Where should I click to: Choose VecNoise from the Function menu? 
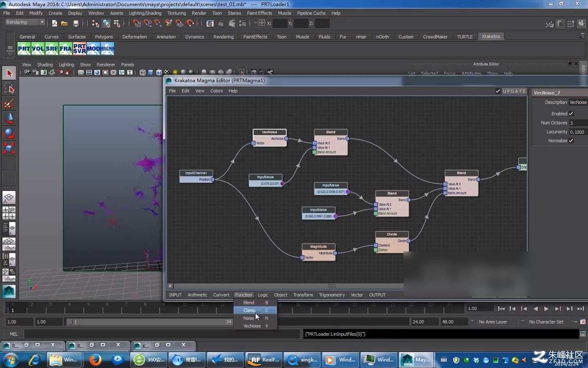(255, 326)
